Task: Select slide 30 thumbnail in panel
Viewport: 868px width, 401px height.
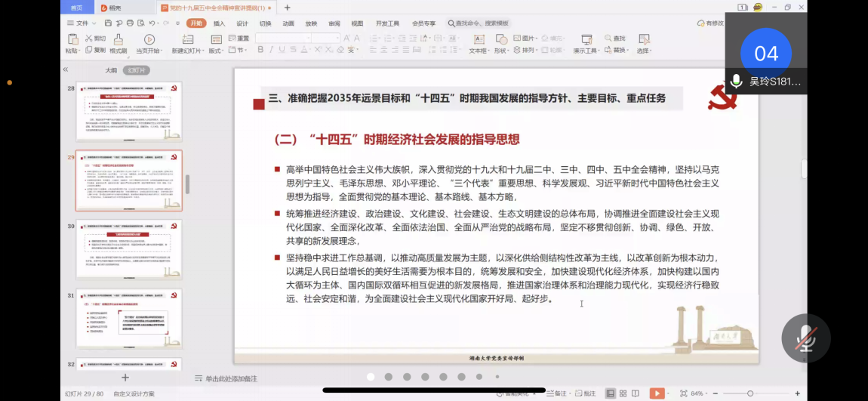Action: click(129, 249)
